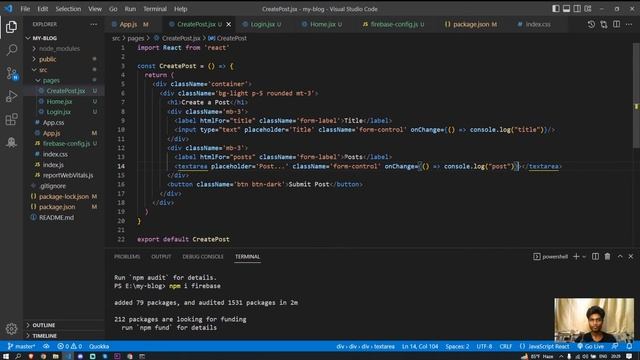The height and width of the screenshot is (360, 640).
Task: Split the terminal
Action: tap(595, 256)
